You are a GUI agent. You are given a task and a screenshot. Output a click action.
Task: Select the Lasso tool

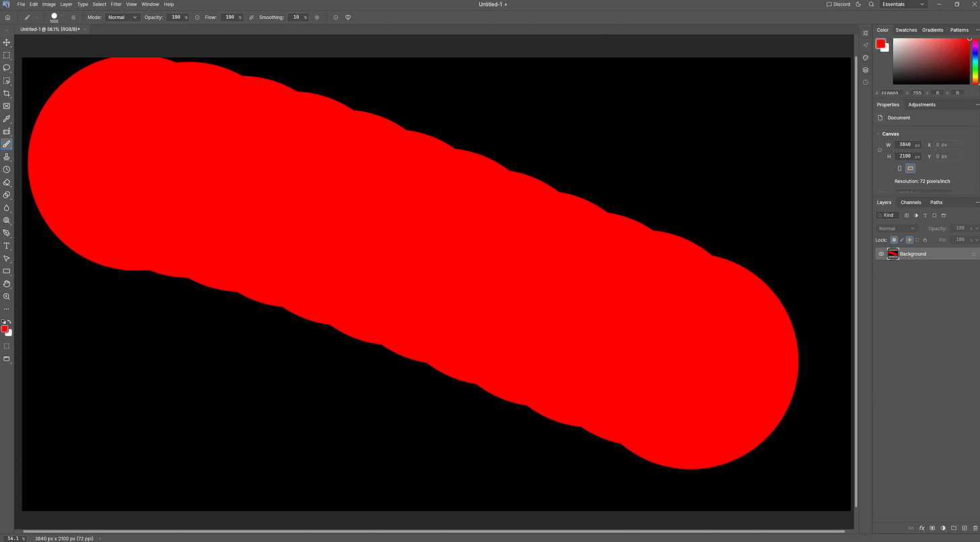(x=7, y=68)
